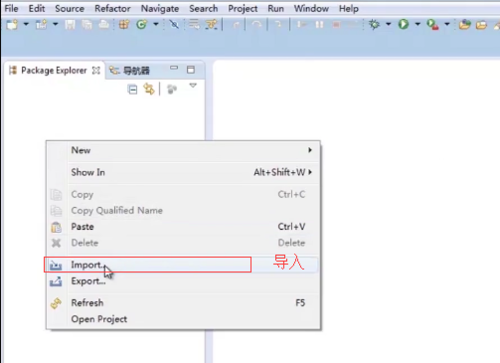Select Export... from the context menu

tap(183, 281)
